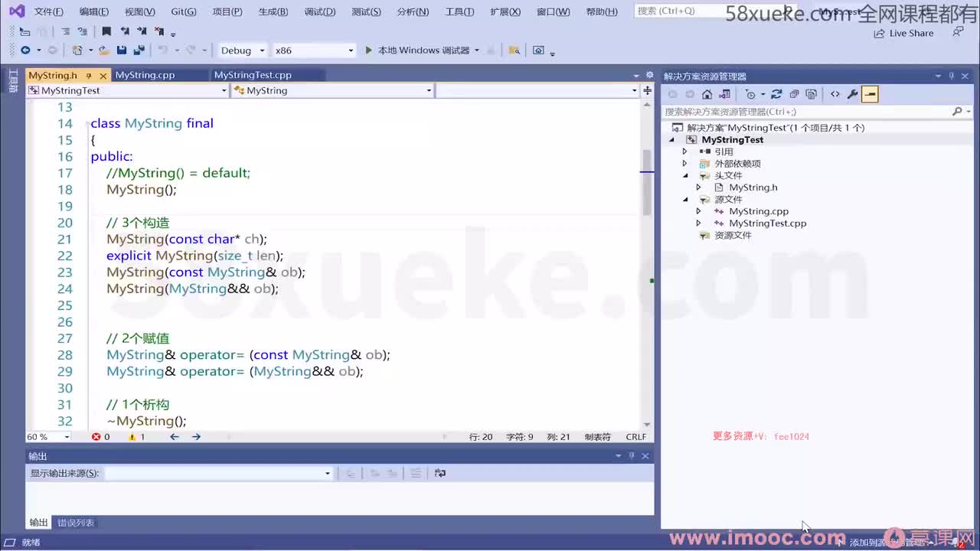Click the Save All icon
Viewport: 980px width, 551px height.
coord(139,50)
